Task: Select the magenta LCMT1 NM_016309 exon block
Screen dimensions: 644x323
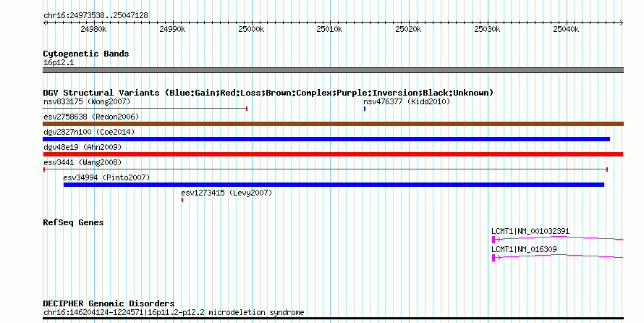Action: 493,258
